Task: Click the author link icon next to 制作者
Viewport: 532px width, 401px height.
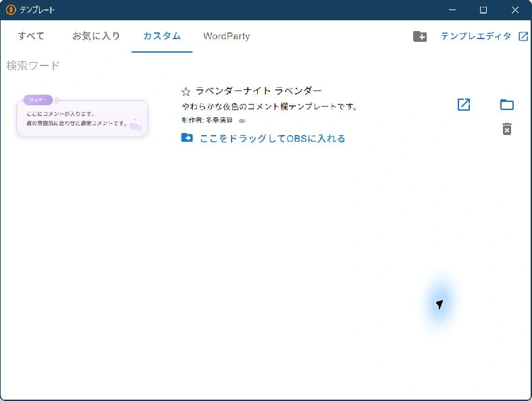Action: 242,121
